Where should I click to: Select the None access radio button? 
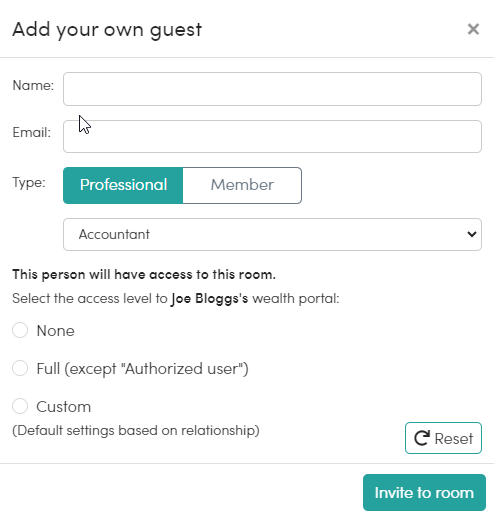click(x=20, y=330)
